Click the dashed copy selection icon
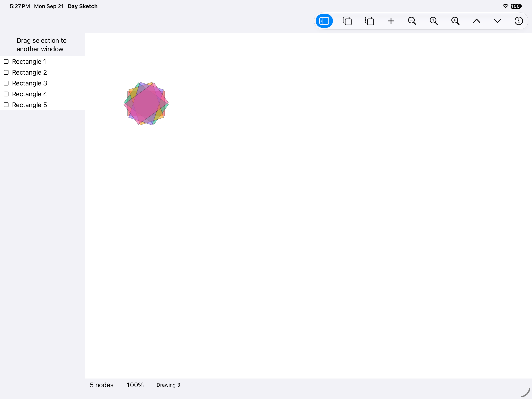Viewport: 532px width, 399px height. tap(369, 21)
